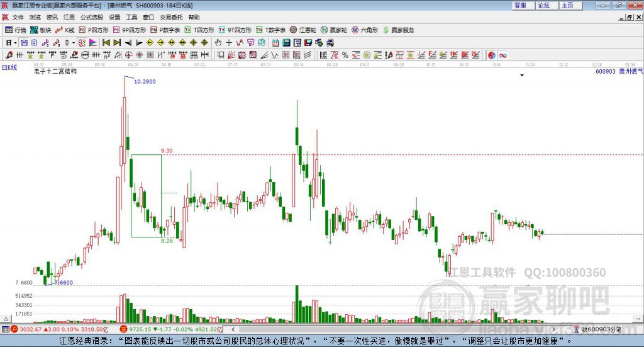Open the 六角形 hexagon tool
The height and width of the screenshot is (347, 644).
(365, 30)
